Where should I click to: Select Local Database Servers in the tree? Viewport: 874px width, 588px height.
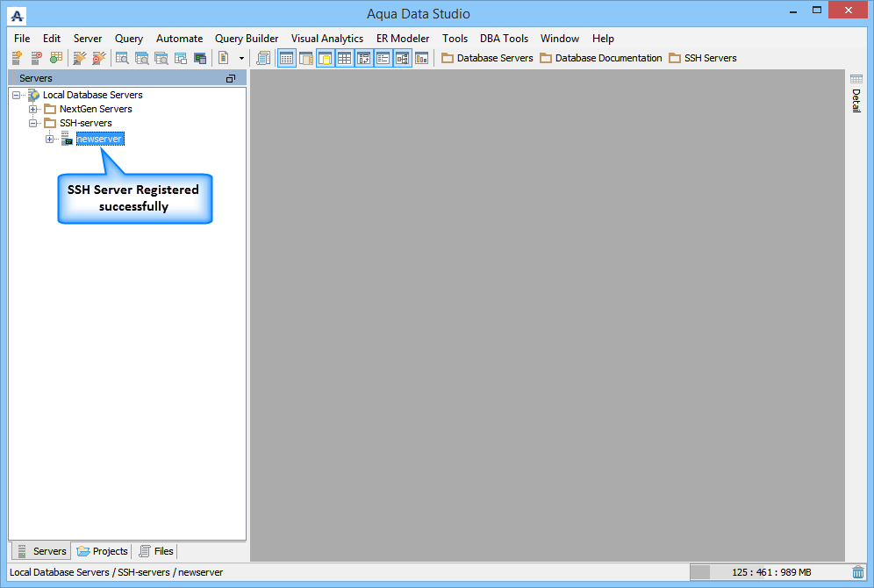[92, 95]
